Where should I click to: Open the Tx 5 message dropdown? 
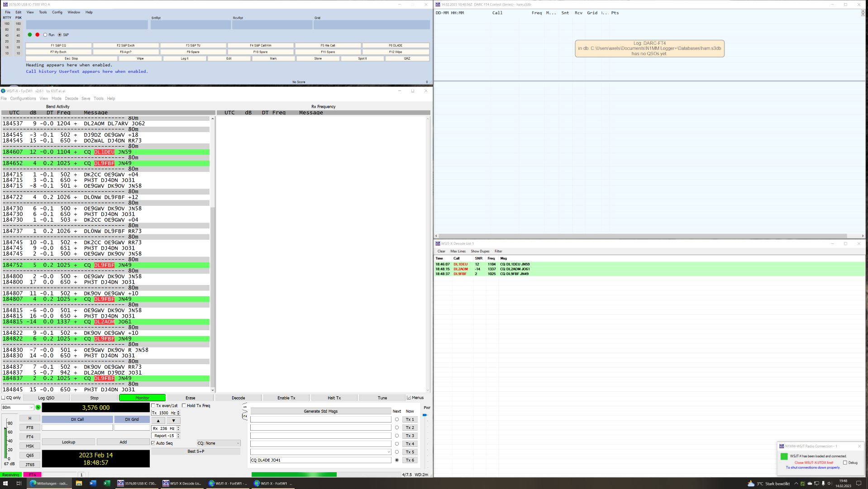click(388, 452)
